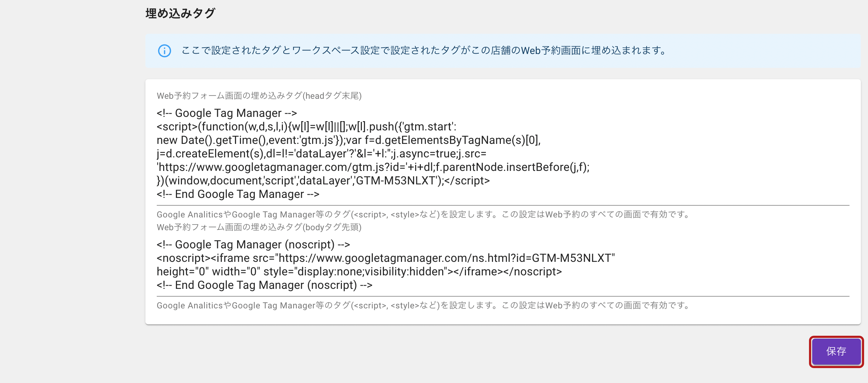Screen dimensions: 868x383
Task: Click the line containing 'GTM-M53NLXT');</script>
Action: (x=323, y=181)
